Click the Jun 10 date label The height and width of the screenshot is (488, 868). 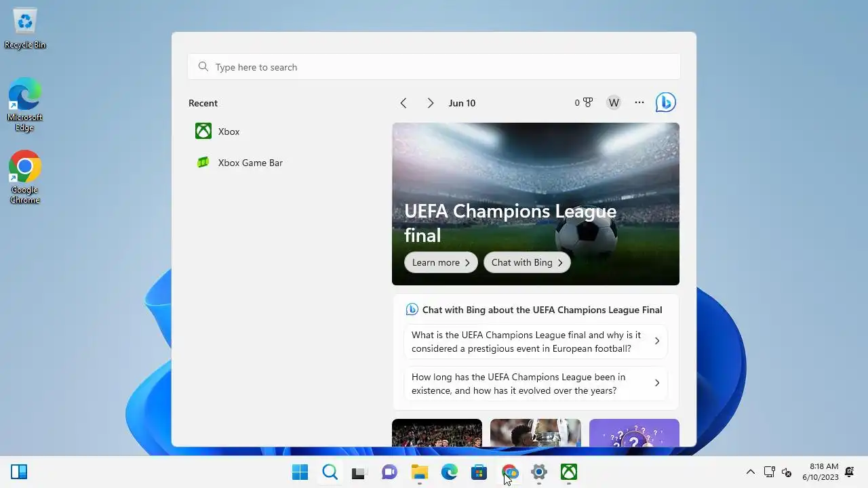coord(462,103)
